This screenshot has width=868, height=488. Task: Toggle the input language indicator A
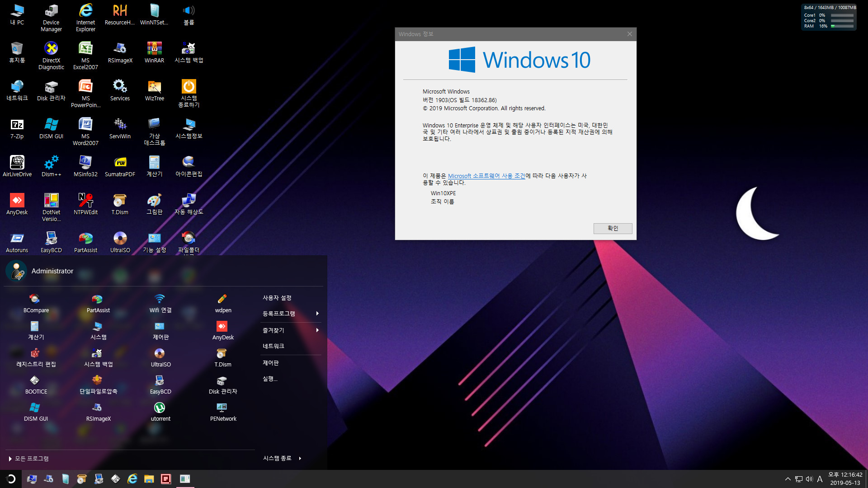(x=820, y=479)
